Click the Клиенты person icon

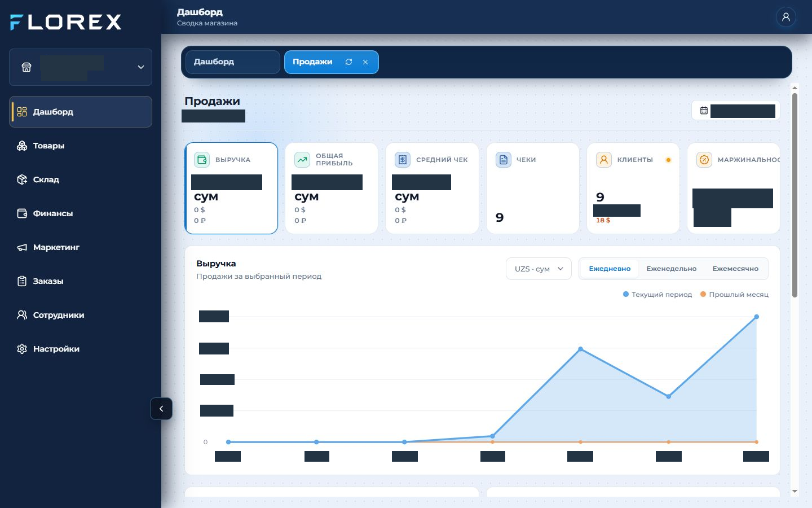click(604, 160)
